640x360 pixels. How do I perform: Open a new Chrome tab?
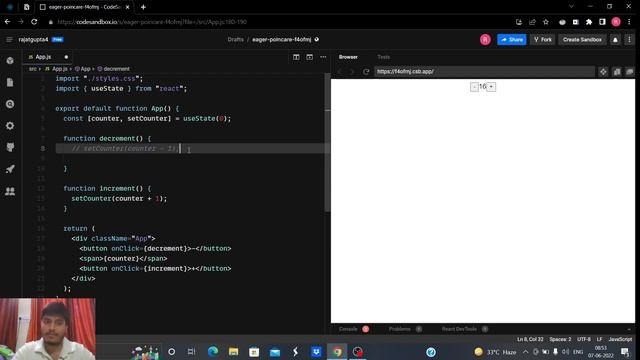pos(143,7)
